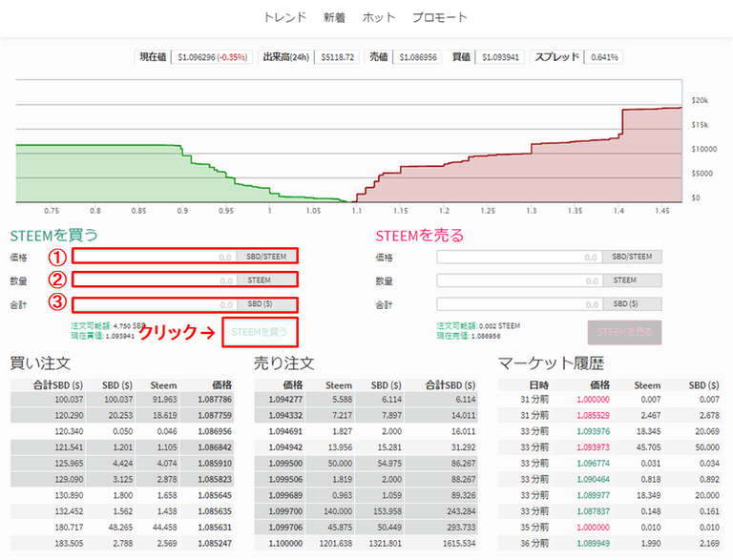Go to the プロモート tab
Image resolution: width=733 pixels, height=560 pixels.
click(439, 17)
